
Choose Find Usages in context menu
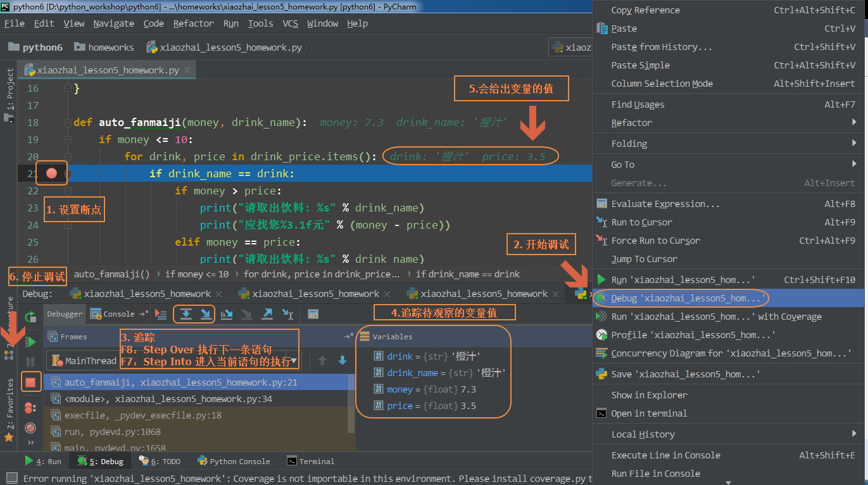click(728, 104)
